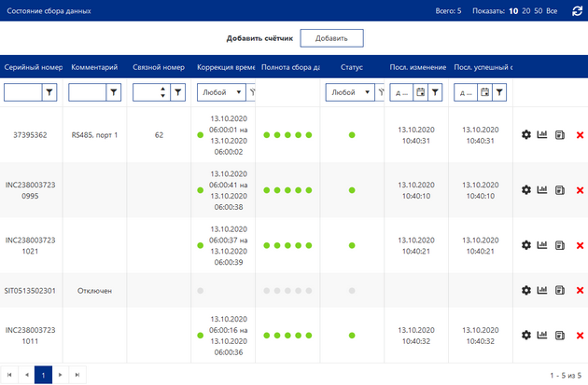Show 10 rows per page
Screen dimensions: 588x385
click(x=513, y=11)
